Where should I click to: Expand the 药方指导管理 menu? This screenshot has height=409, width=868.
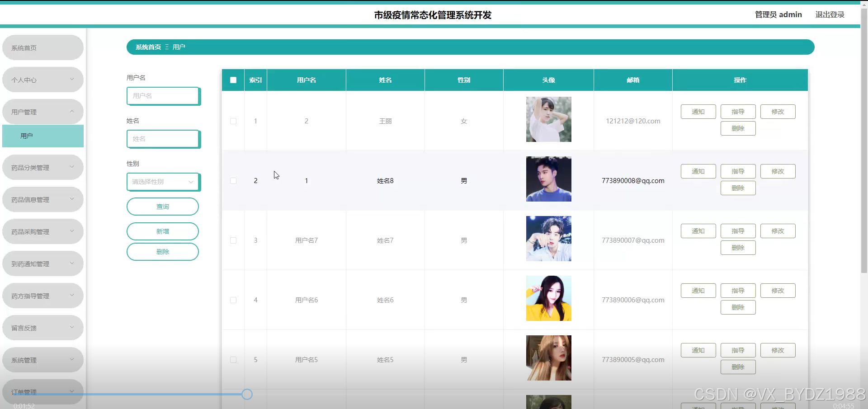(x=43, y=296)
